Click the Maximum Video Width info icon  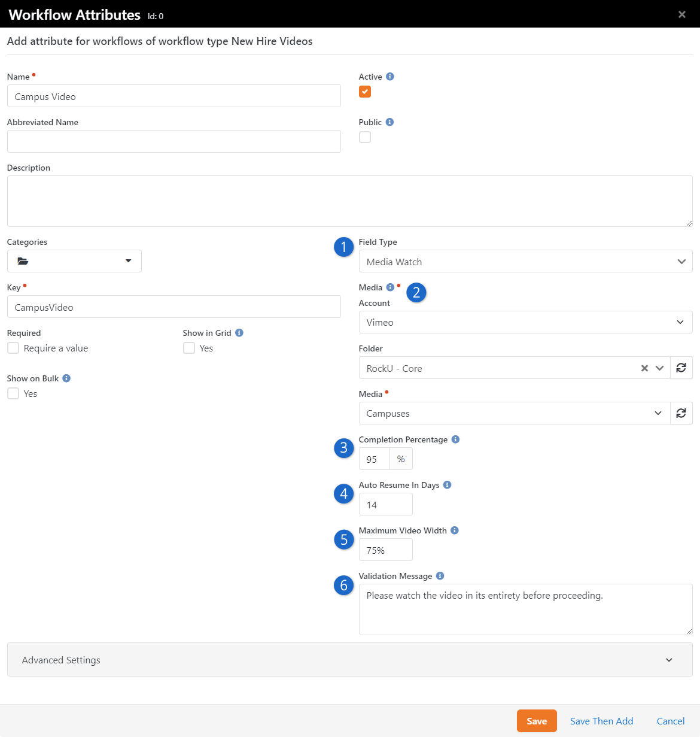point(455,530)
